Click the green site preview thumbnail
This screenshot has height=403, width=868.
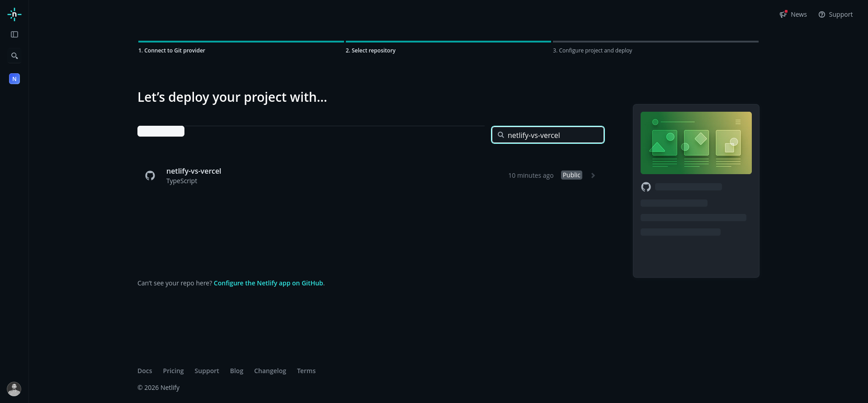tap(696, 143)
